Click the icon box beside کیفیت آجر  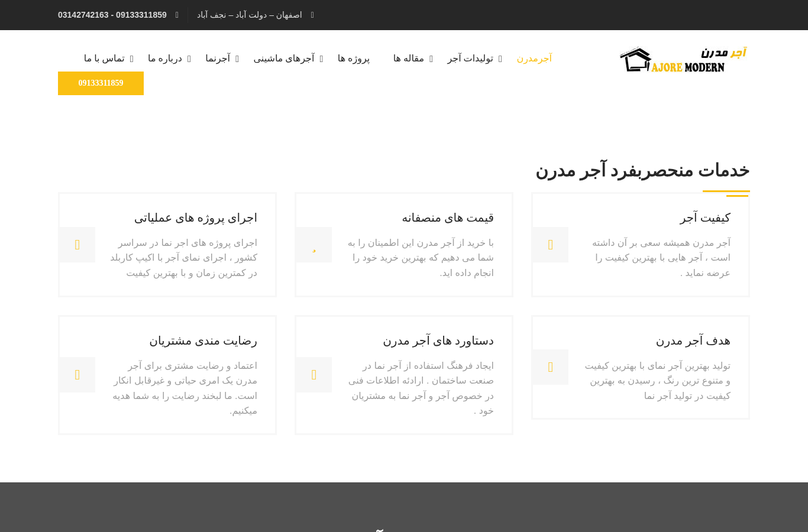click(x=550, y=245)
